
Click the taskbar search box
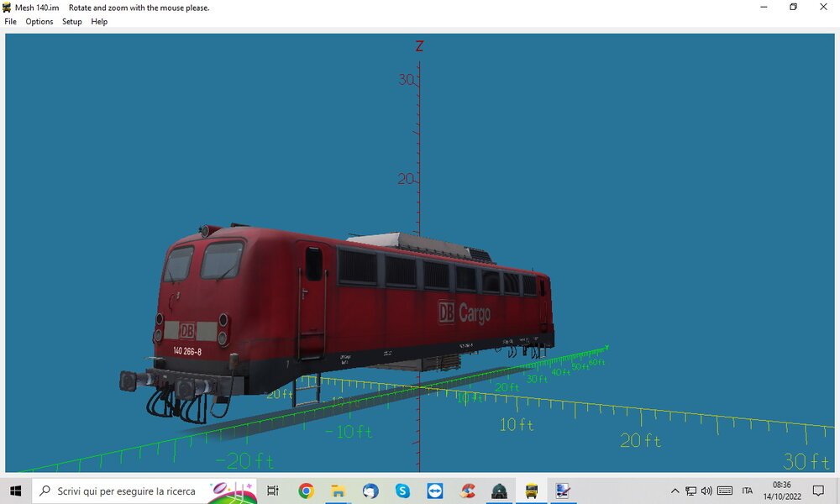click(144, 491)
